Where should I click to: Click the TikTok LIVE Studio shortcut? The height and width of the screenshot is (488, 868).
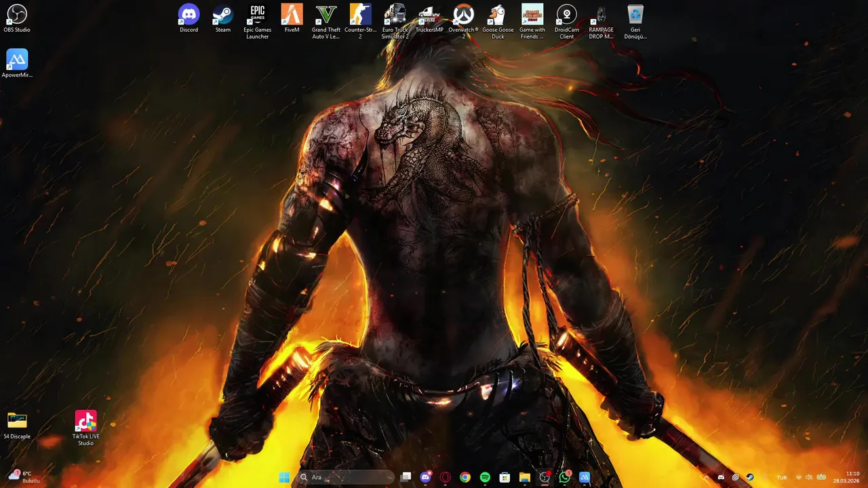point(85,428)
